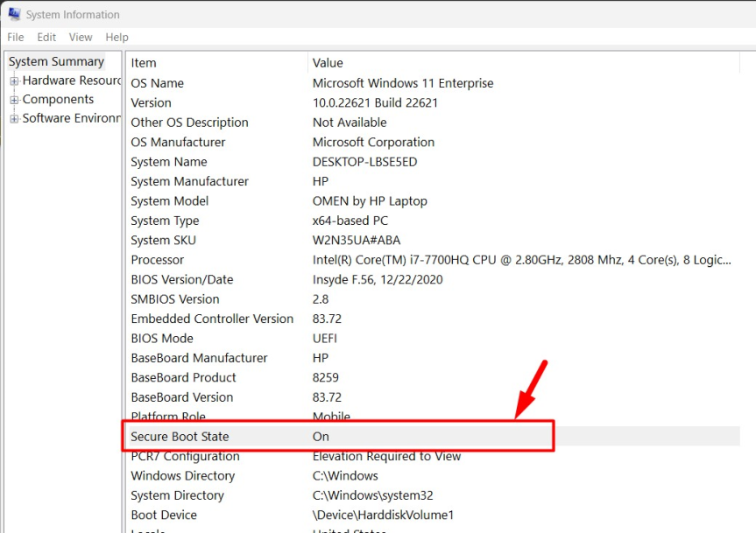The width and height of the screenshot is (756, 533).
Task: Open the Edit menu
Action: [x=46, y=37]
